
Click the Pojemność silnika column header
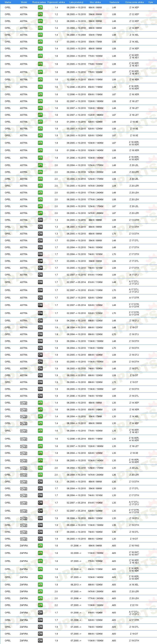(x=56, y=2)
